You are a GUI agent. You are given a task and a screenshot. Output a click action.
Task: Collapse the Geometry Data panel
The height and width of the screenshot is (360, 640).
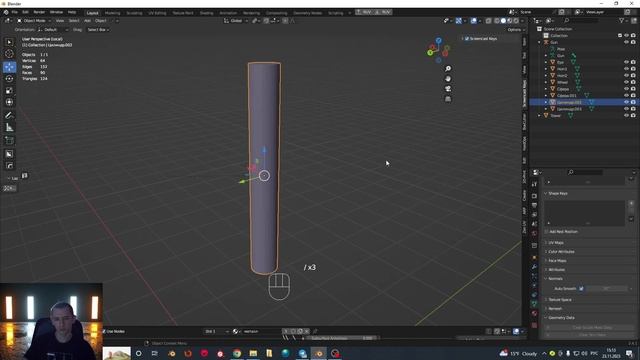pos(561,318)
